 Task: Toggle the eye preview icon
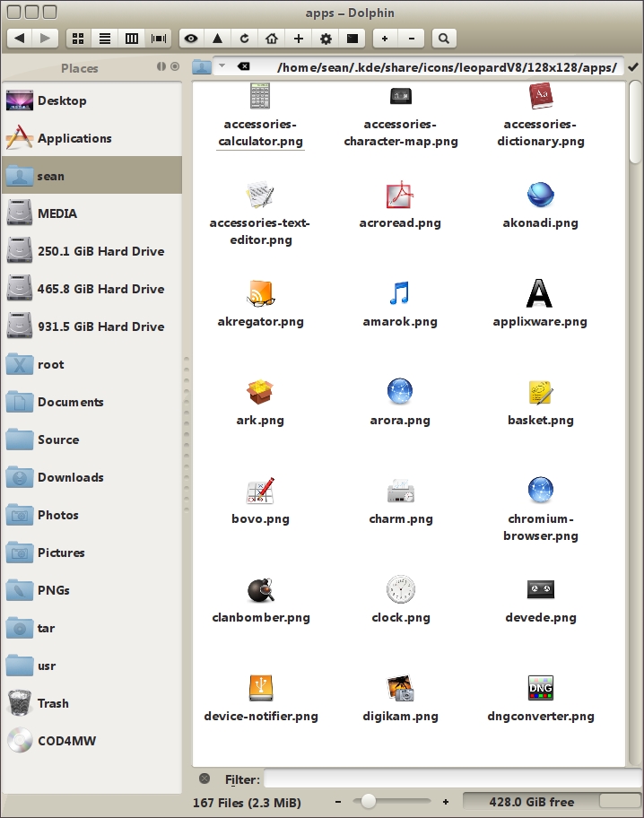coord(191,38)
